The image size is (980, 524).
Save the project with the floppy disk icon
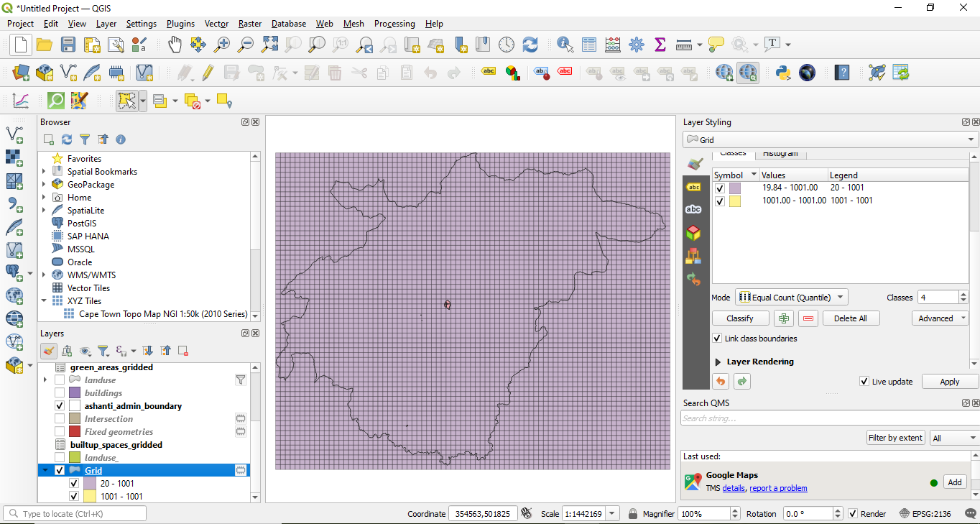pyautogui.click(x=68, y=45)
